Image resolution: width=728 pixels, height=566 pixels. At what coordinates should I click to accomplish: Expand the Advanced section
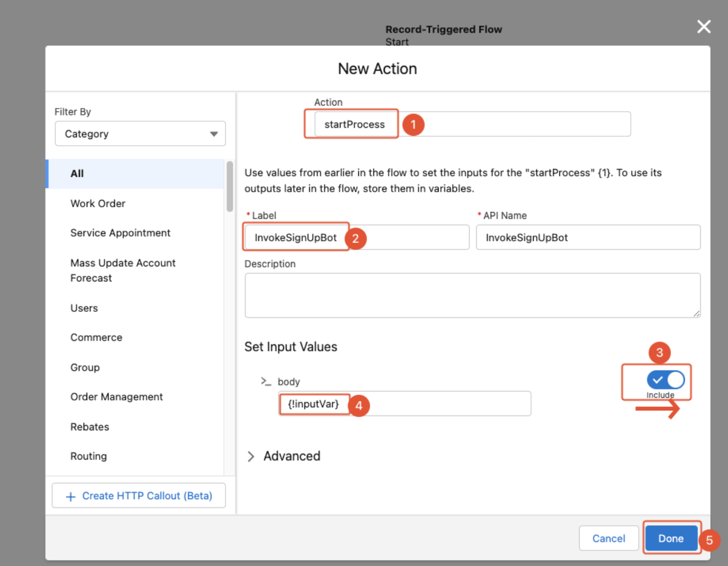251,456
